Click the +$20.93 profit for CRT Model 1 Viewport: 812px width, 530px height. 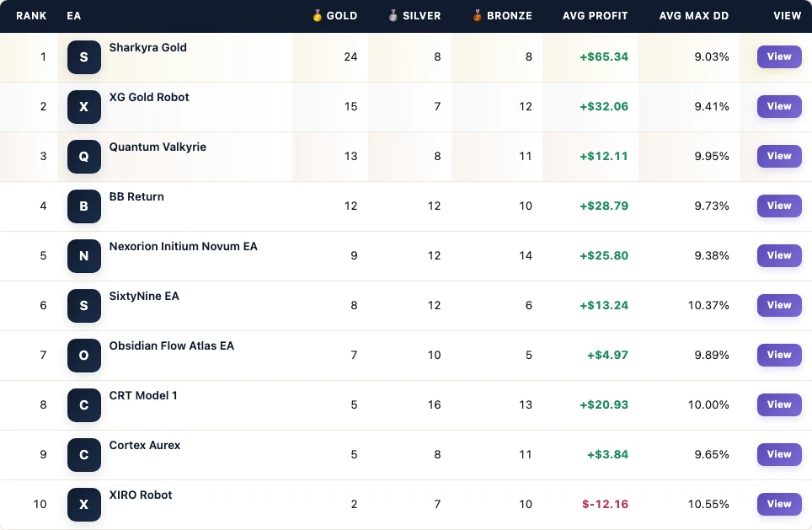coord(604,405)
